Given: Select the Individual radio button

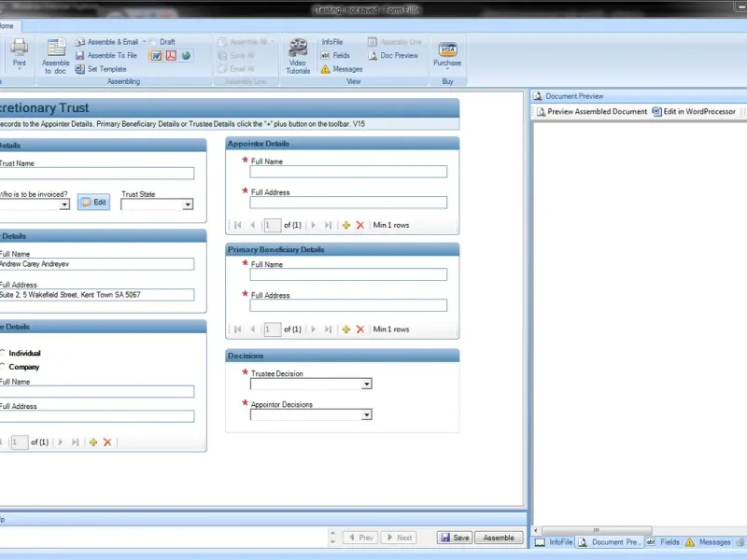Looking at the screenshot, I should tap(3, 353).
